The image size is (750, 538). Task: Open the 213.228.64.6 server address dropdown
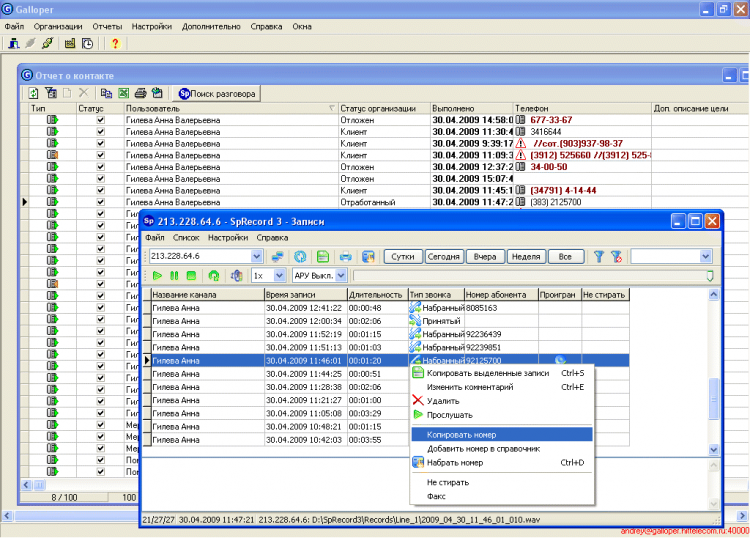point(256,256)
